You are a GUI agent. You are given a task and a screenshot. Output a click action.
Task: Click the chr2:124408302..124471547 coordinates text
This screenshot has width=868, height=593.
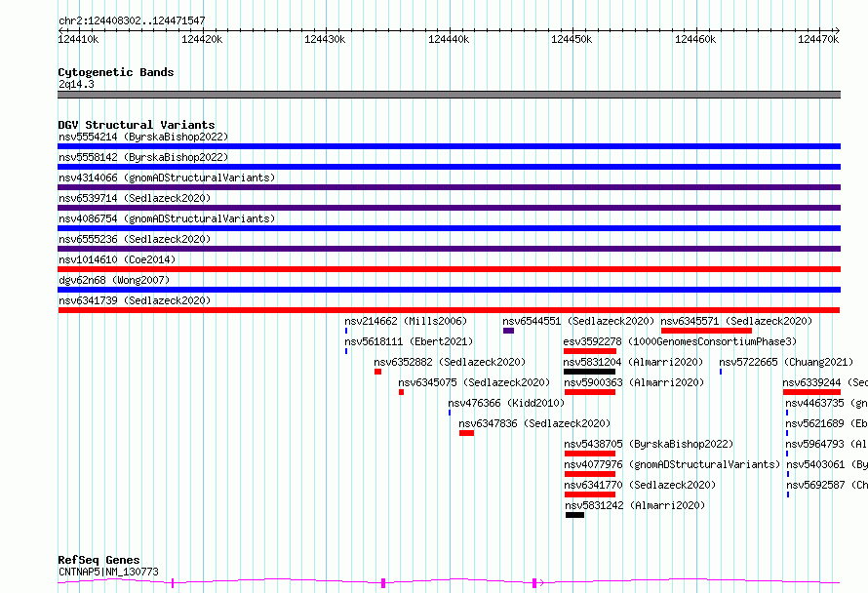pyautogui.click(x=132, y=20)
